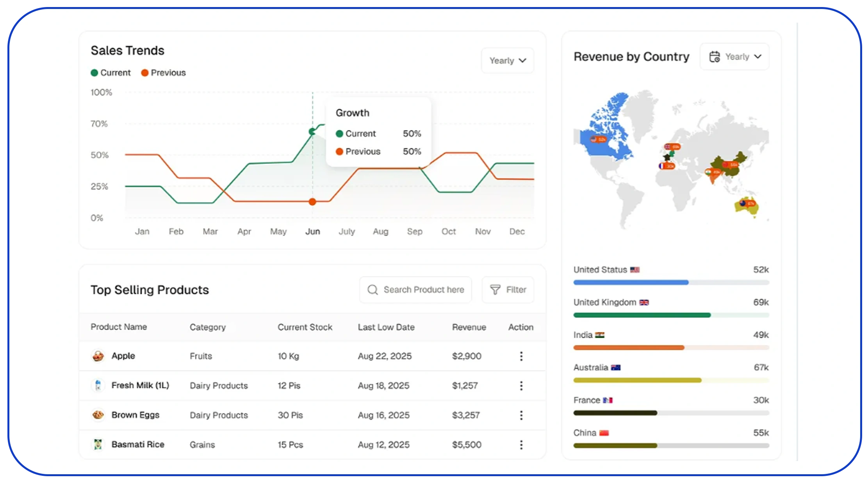Open the action menu for Fresh Milk (1L)
The height and width of the screenshot is (484, 868).
coord(521,386)
